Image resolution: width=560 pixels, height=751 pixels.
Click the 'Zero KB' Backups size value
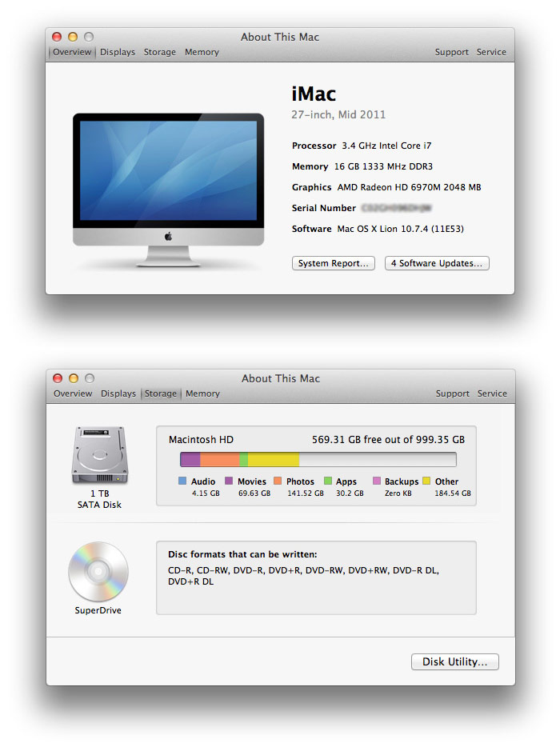tap(398, 493)
